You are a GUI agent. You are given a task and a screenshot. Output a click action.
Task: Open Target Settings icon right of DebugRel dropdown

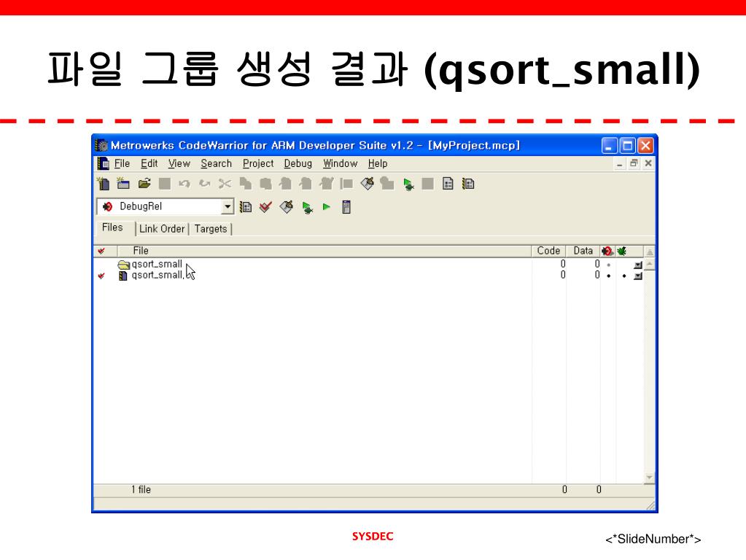pos(246,207)
